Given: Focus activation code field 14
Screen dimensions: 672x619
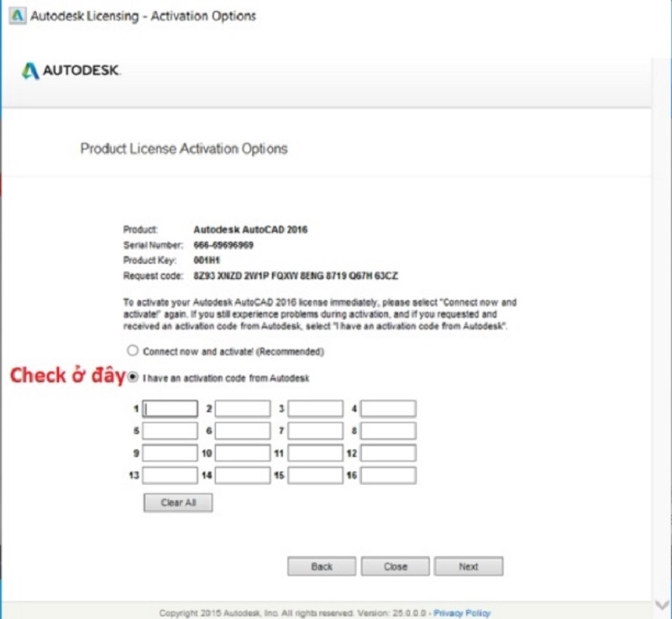Looking at the screenshot, I should [x=243, y=475].
